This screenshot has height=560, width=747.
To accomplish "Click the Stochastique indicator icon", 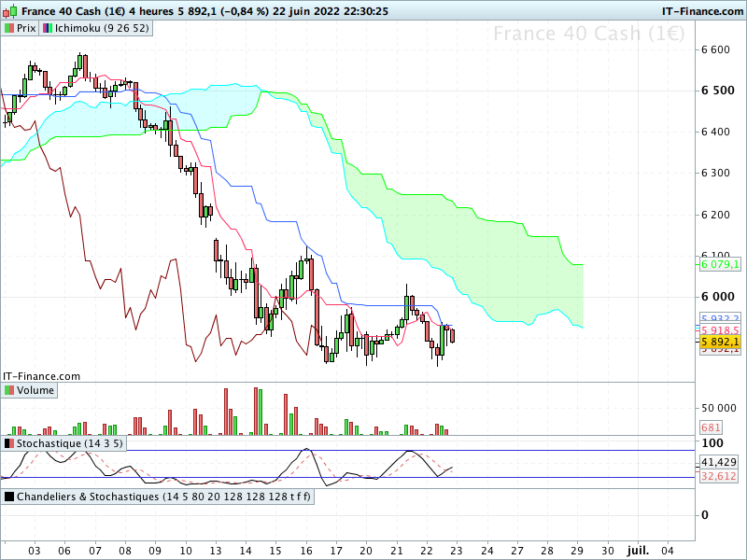I will pyautogui.click(x=9, y=443).
